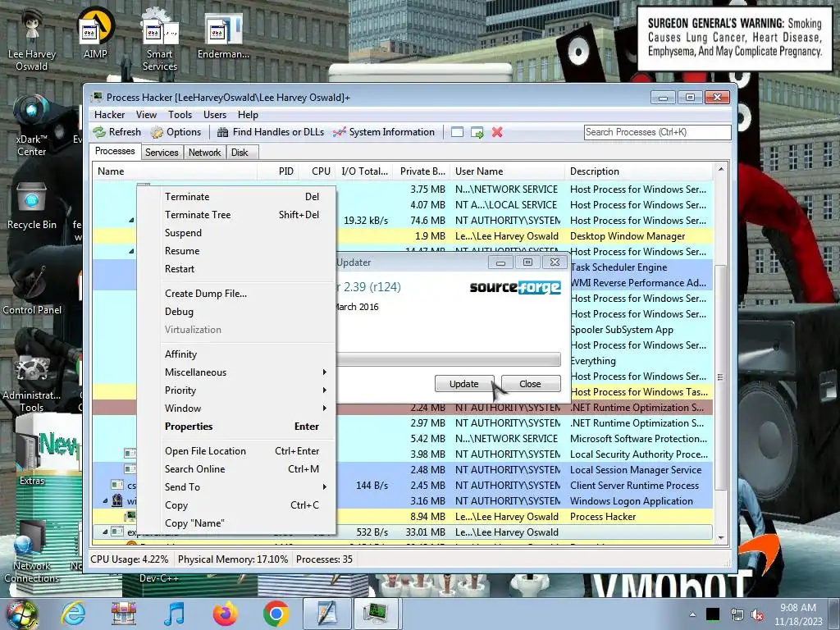Choose Copy "Name" from the context menu
This screenshot has height=630, width=840.
(x=237, y=523)
